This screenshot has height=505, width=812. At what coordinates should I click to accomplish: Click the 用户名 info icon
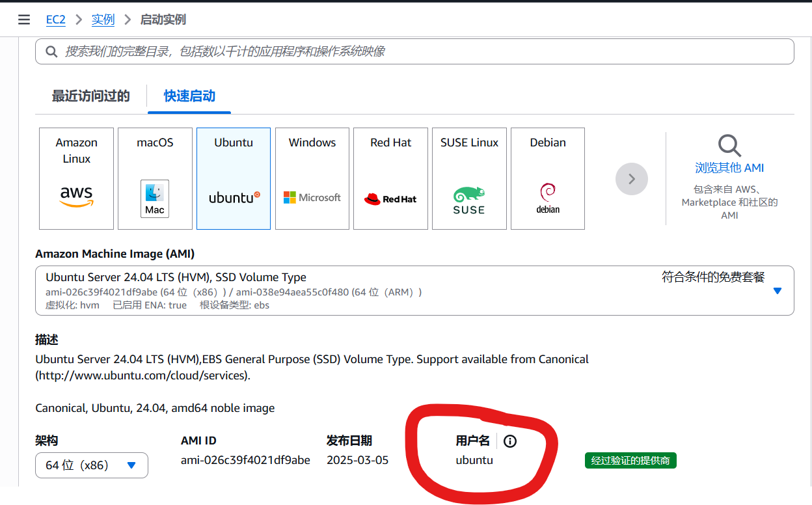(510, 441)
